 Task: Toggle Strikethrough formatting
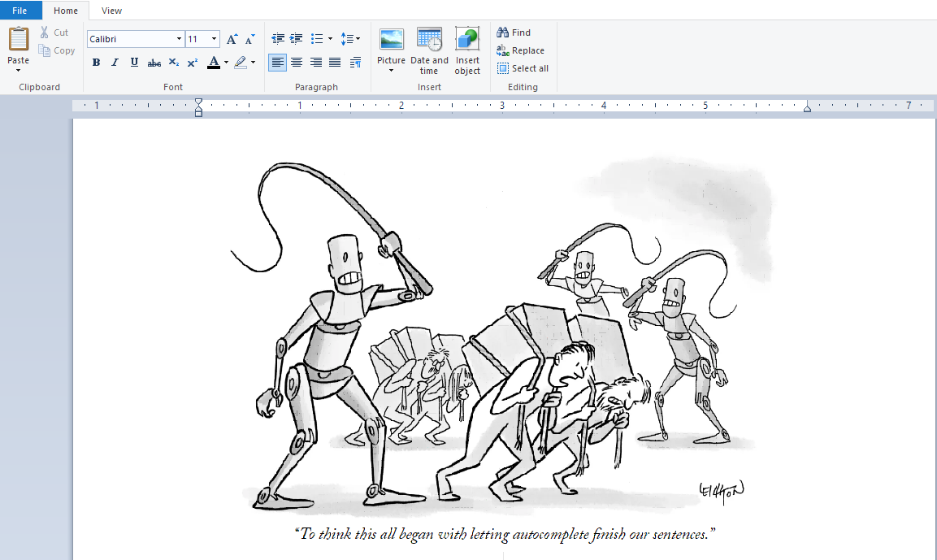154,62
